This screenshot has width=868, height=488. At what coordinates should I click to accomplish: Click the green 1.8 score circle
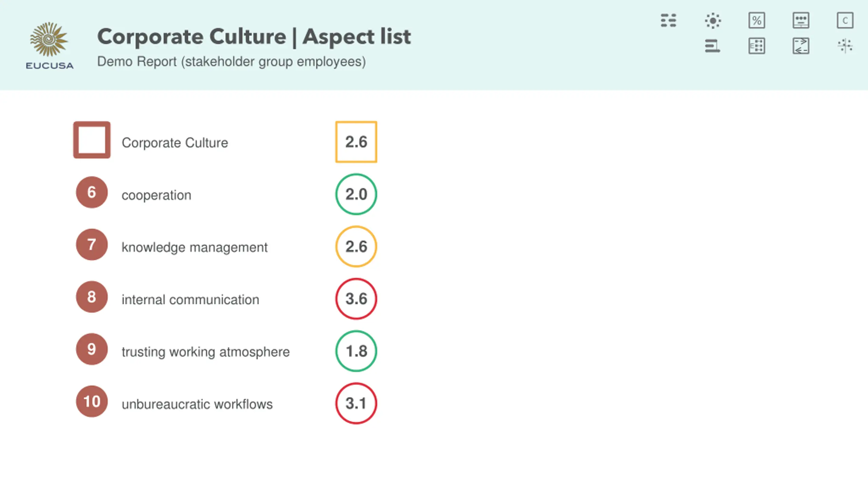tap(356, 351)
